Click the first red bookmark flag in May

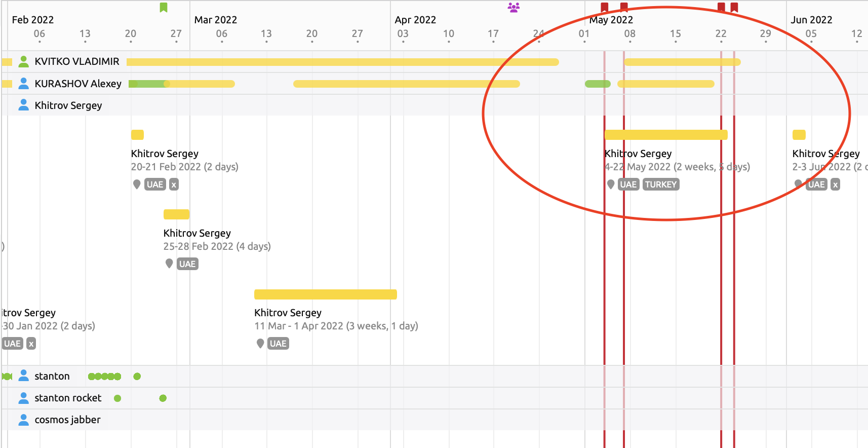tap(604, 7)
